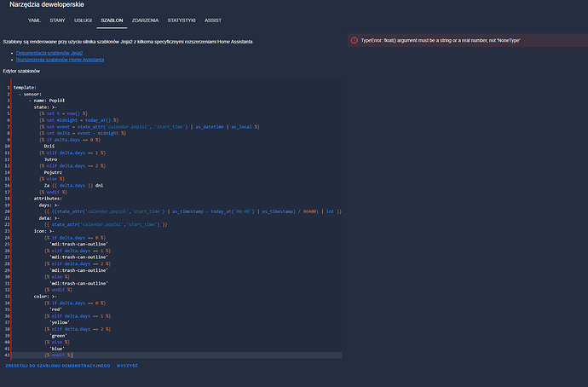Click the 'Jutro' text line

click(x=50, y=159)
